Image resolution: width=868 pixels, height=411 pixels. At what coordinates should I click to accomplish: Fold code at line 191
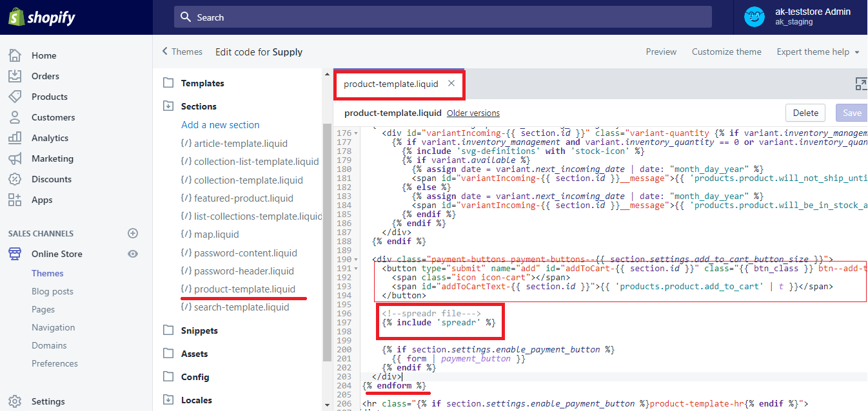coord(357,269)
